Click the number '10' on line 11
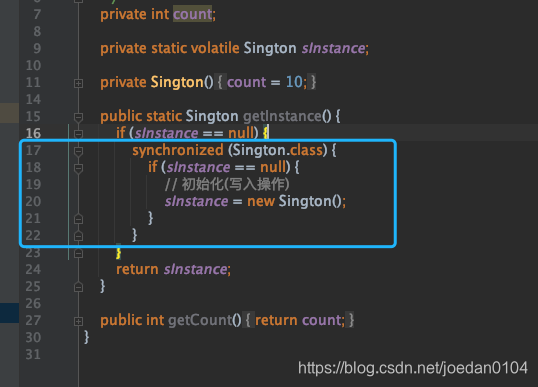This screenshot has height=387, width=538. (x=294, y=82)
